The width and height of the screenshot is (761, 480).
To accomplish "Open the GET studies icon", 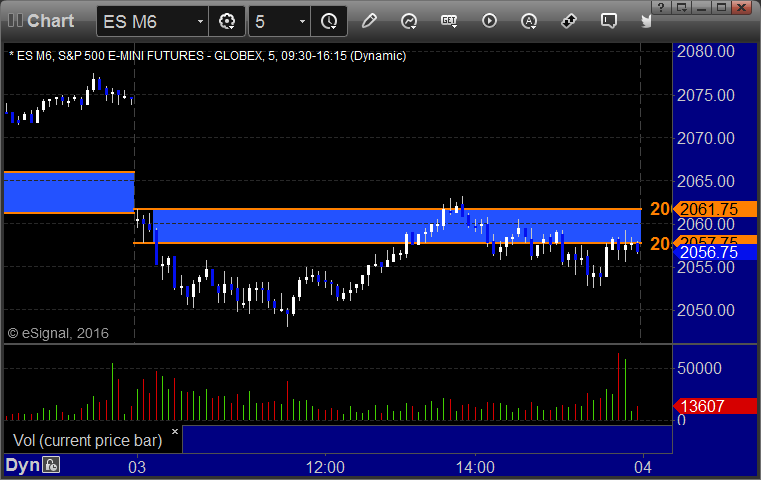I will click(x=449, y=21).
